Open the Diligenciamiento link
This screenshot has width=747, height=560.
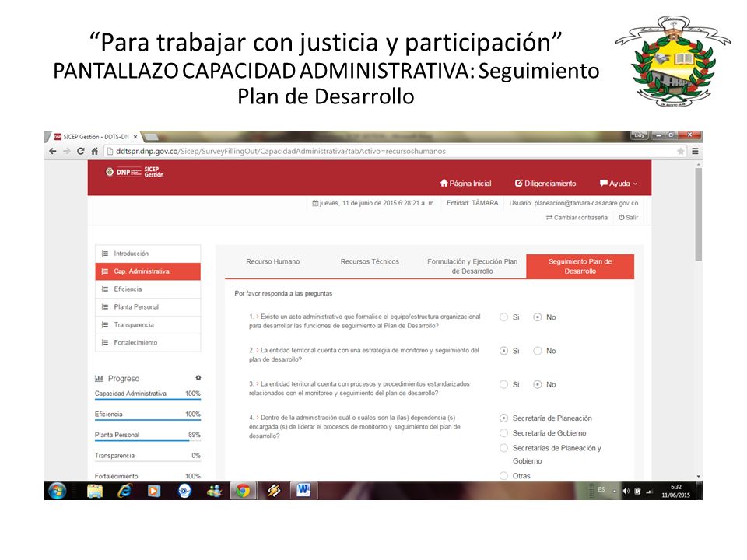click(x=545, y=184)
